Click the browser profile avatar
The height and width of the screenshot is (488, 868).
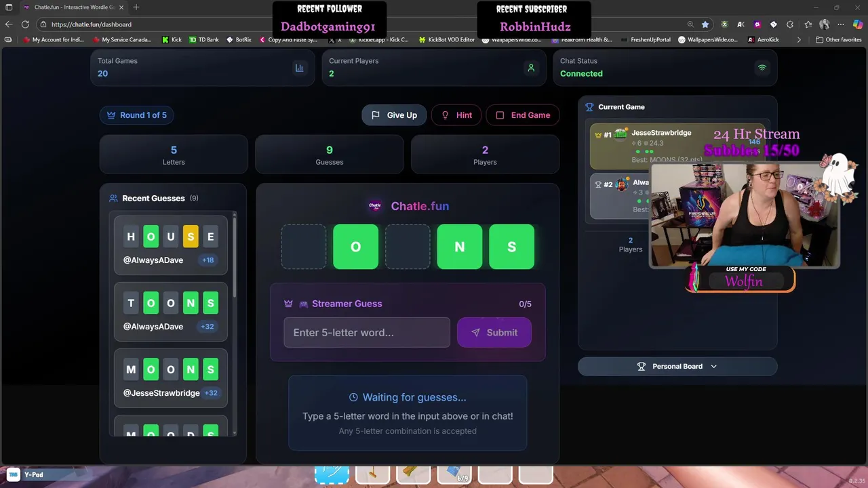click(824, 24)
